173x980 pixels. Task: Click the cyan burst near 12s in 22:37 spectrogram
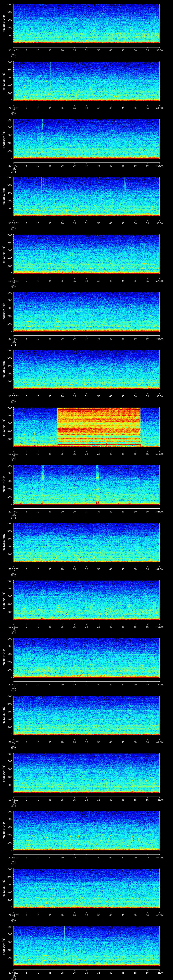tap(43, 472)
